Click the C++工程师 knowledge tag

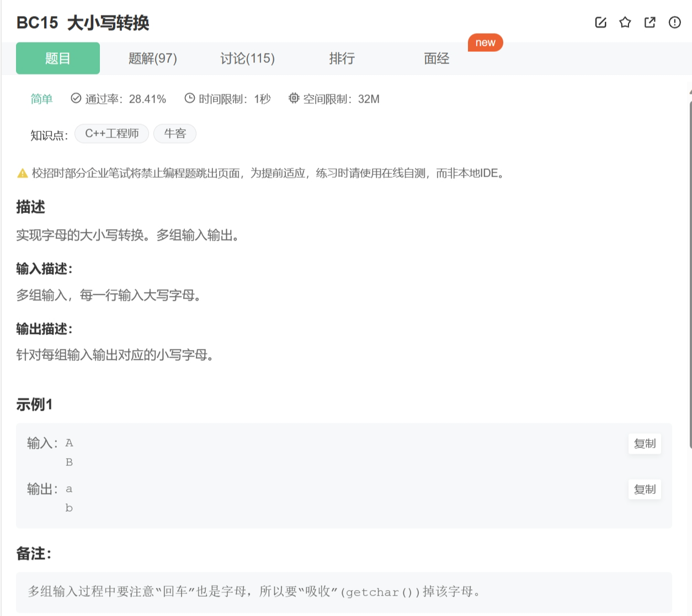(x=111, y=133)
